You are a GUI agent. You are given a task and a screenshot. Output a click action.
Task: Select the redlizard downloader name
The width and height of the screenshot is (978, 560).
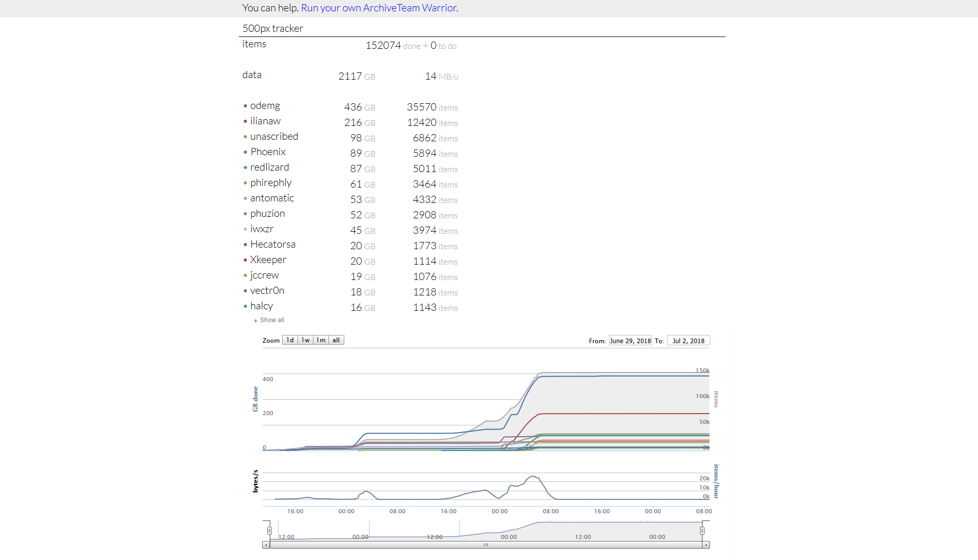click(269, 167)
